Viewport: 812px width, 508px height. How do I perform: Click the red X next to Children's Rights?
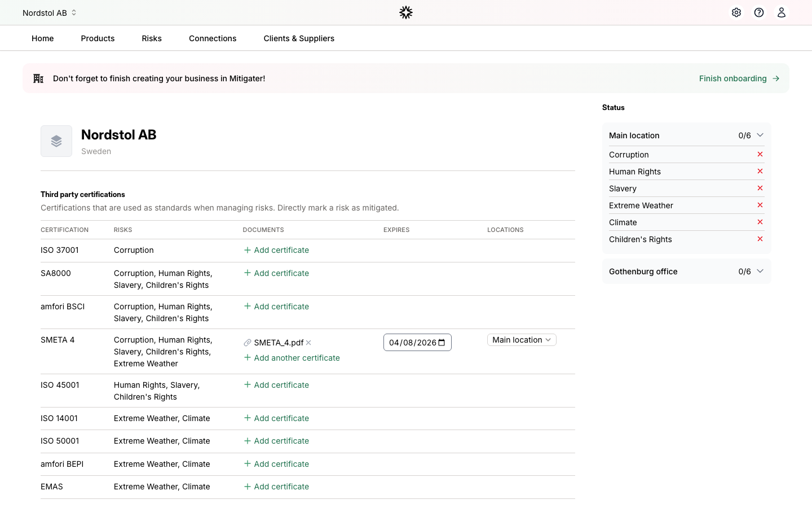760,239
